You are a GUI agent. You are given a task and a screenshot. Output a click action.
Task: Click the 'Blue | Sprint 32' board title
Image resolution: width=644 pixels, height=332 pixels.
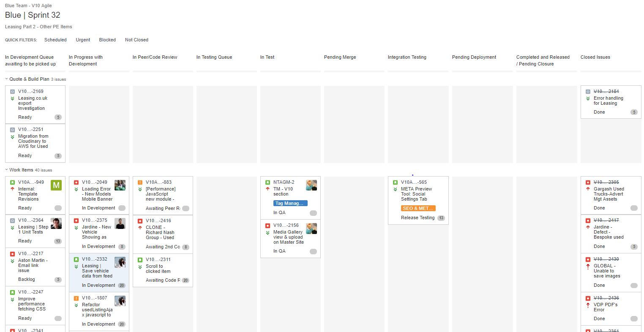point(33,15)
